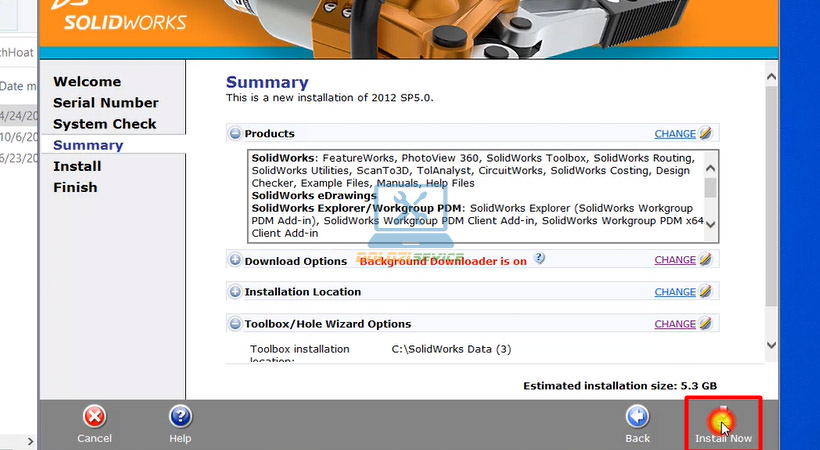Expand the Download Options section
The height and width of the screenshot is (450, 820).
(235, 261)
